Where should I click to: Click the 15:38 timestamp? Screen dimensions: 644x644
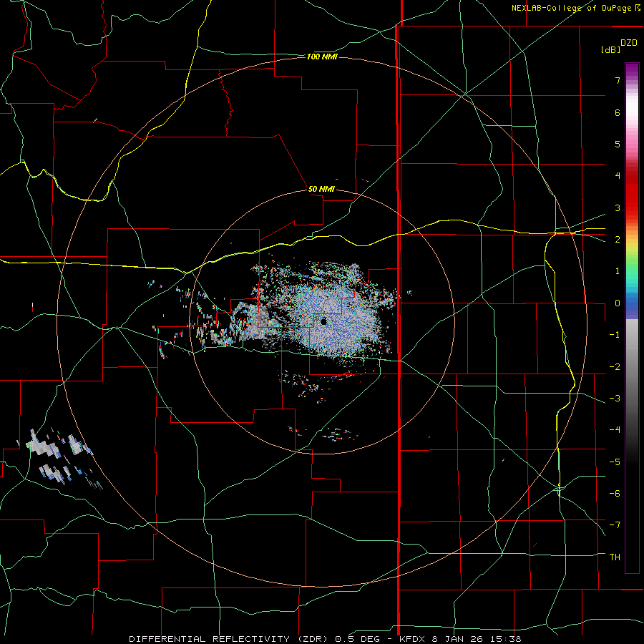point(505,639)
